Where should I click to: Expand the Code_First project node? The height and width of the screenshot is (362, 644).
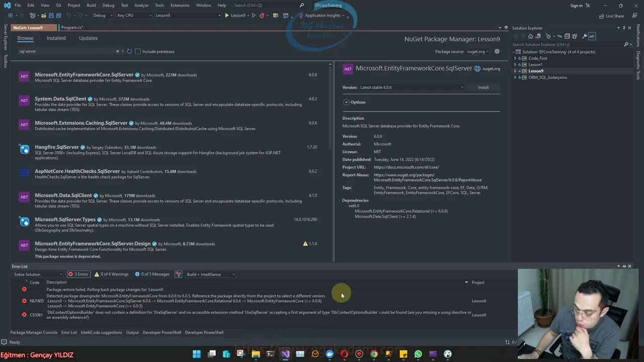[x=515, y=58]
